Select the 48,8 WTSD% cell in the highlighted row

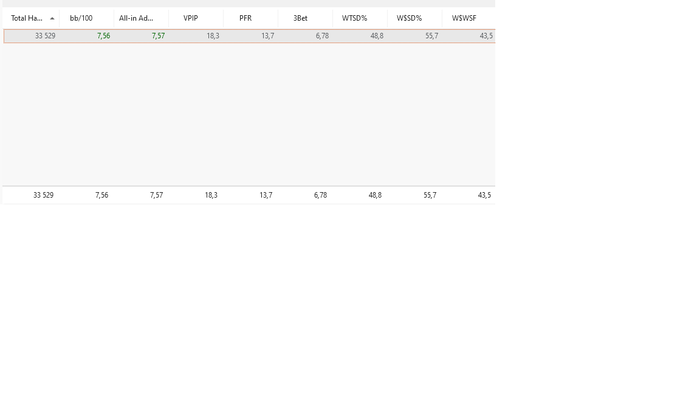tap(377, 36)
